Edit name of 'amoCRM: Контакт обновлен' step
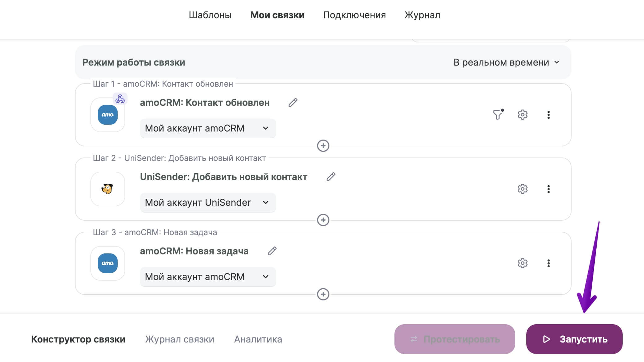This screenshot has width=644, height=362. point(293,102)
